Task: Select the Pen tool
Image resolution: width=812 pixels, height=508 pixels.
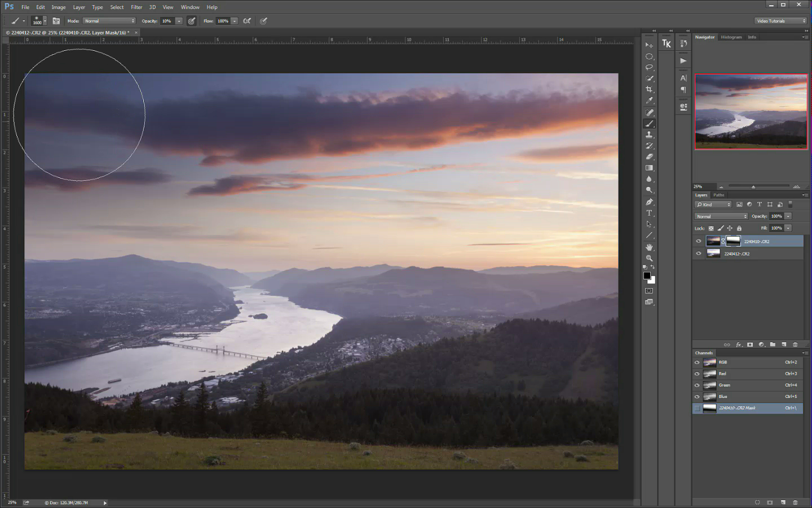Action: pyautogui.click(x=649, y=202)
